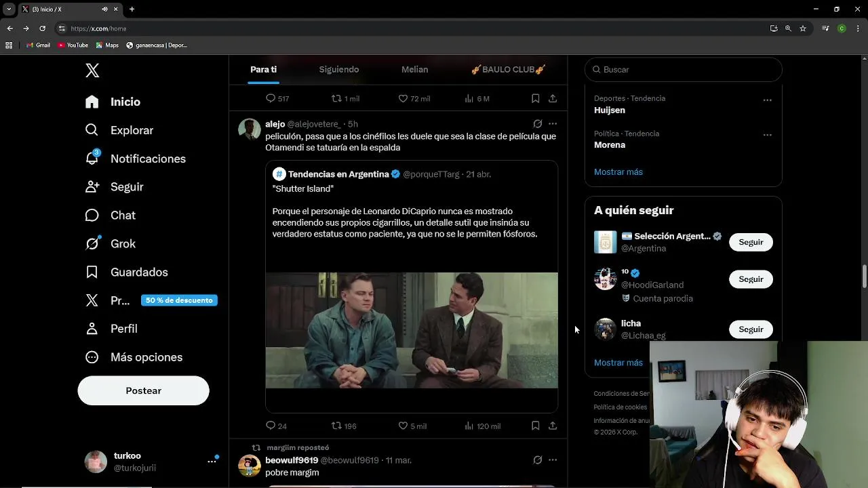Click beowulf9619 username
868x488 pixels.
(292, 460)
